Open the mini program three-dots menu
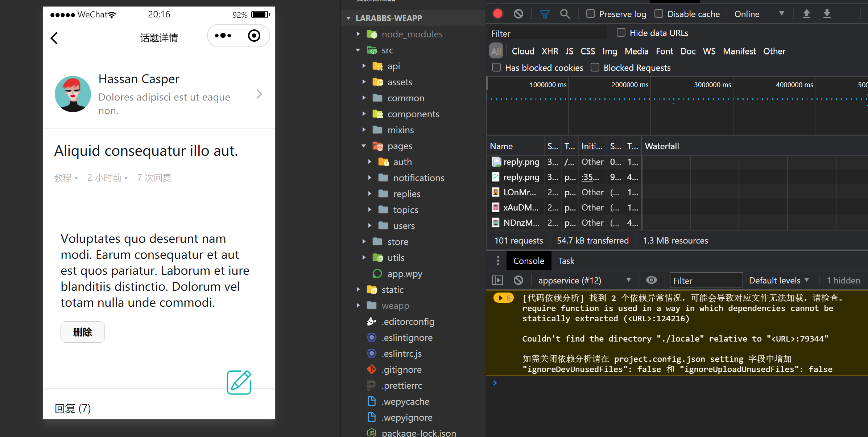Viewport: 868px width, 437px height. point(223,36)
